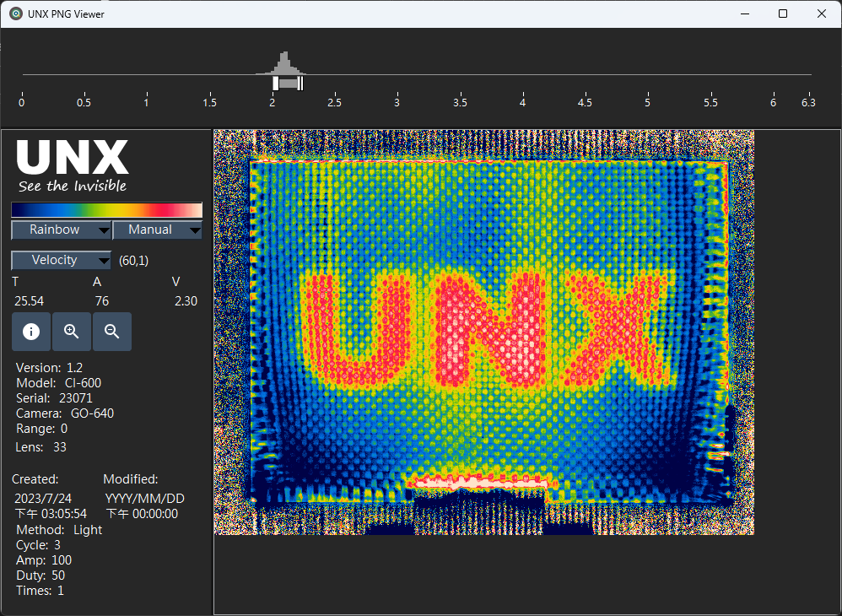
Task: Click the temperature value 25.54
Action: tap(29, 301)
